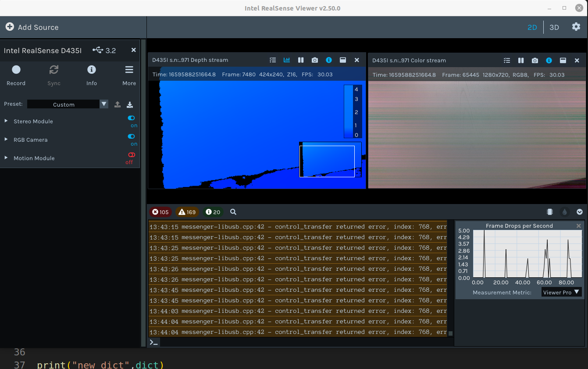Click Color stream title text
This screenshot has height=369, width=588.
click(409, 61)
